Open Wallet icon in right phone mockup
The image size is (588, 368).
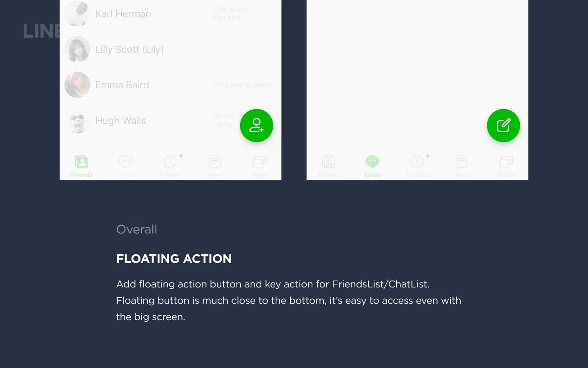[506, 165]
